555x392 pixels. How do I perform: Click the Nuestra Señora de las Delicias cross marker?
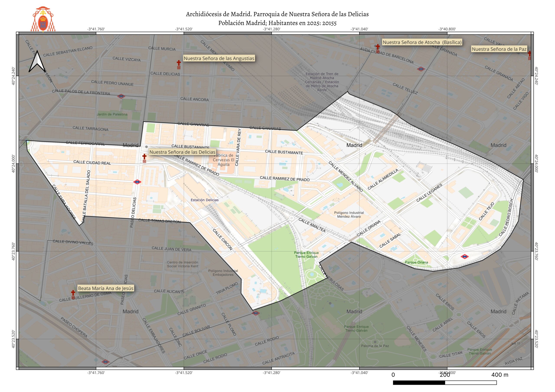point(144,157)
